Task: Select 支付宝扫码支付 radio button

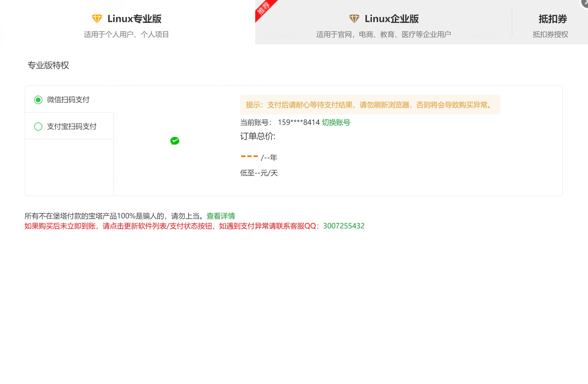Action: (38, 127)
